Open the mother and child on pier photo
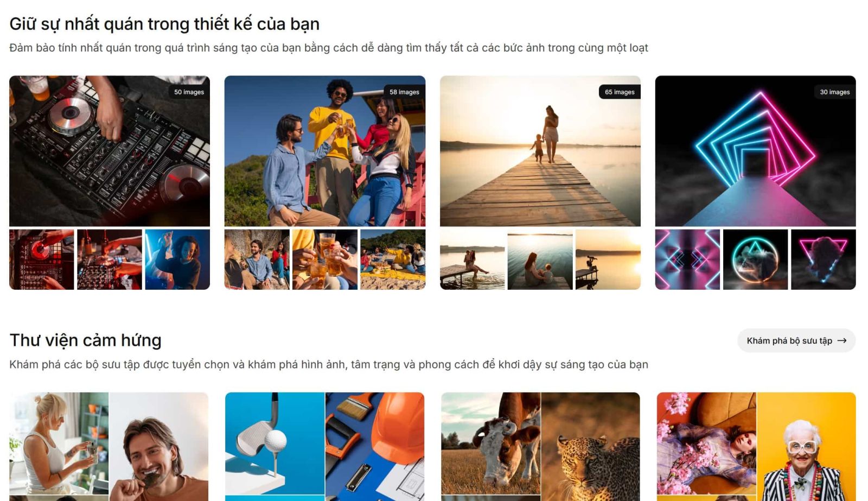The width and height of the screenshot is (868, 501). pyautogui.click(x=540, y=151)
